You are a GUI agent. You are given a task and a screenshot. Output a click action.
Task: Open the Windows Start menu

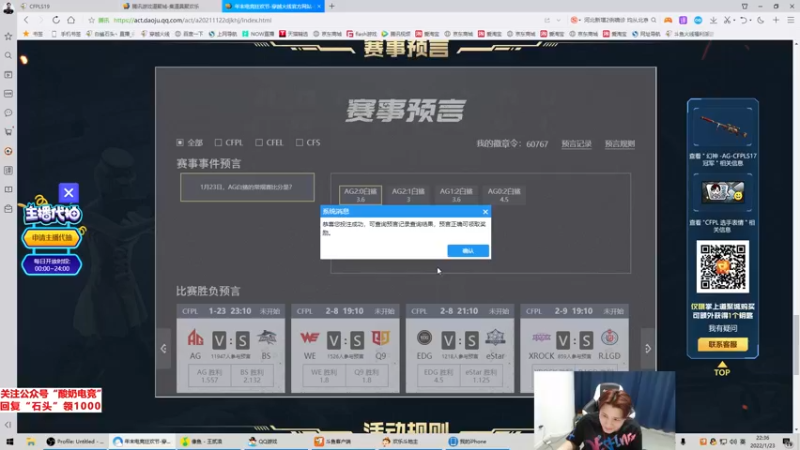(x=9, y=441)
